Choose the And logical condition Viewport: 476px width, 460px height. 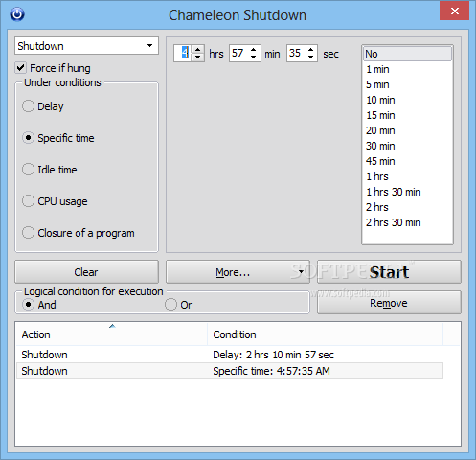click(x=28, y=305)
